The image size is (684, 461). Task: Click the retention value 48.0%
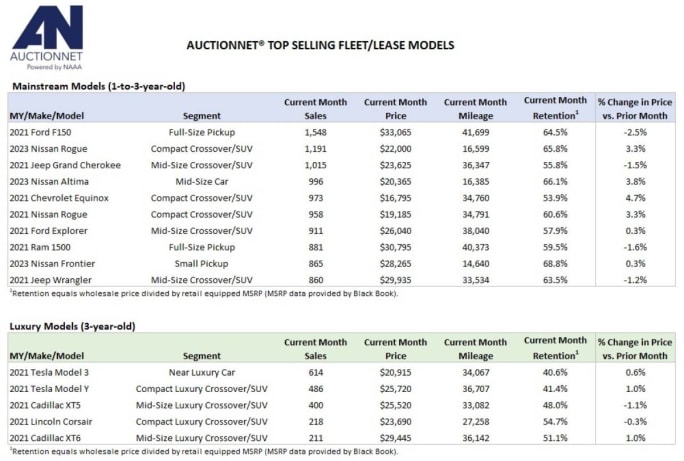(555, 405)
